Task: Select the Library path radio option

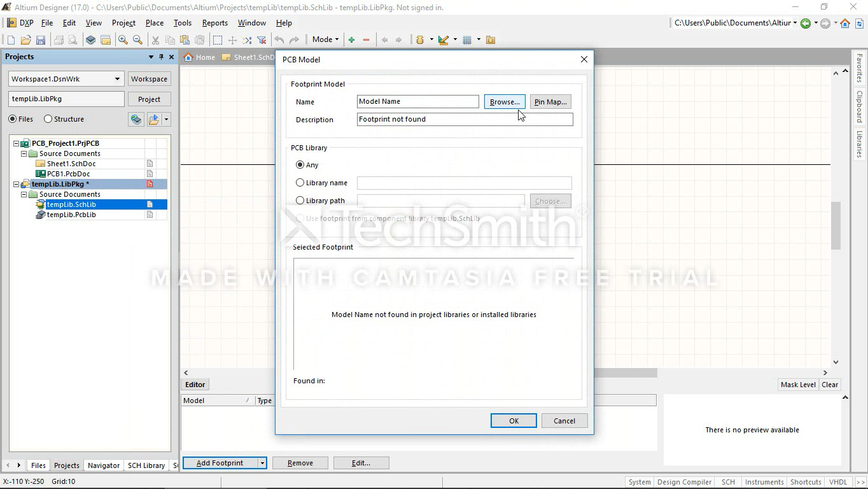Action: pyautogui.click(x=300, y=201)
